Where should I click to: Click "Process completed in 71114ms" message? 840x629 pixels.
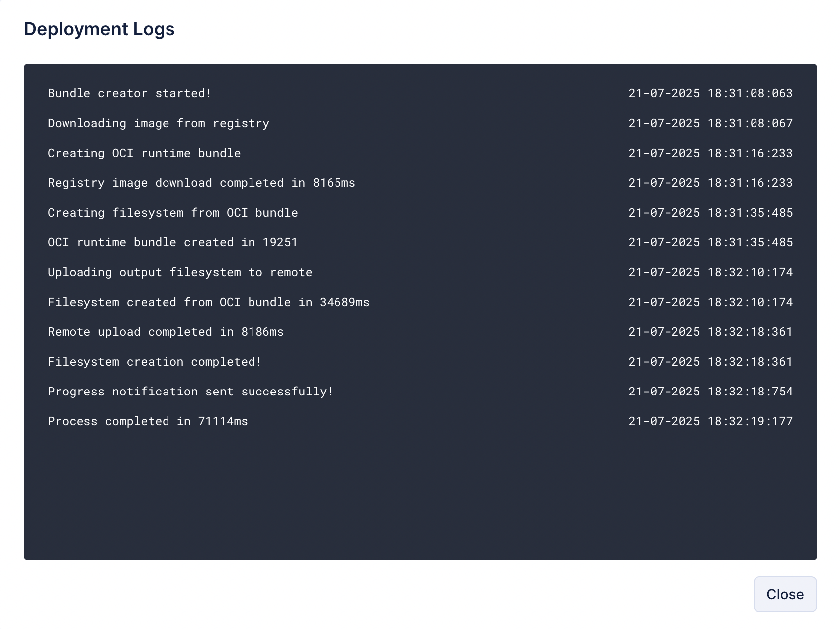[148, 421]
